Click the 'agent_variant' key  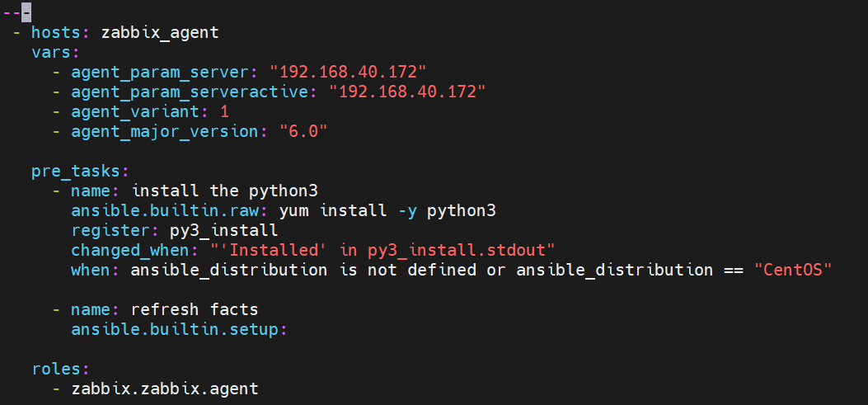[136, 111]
